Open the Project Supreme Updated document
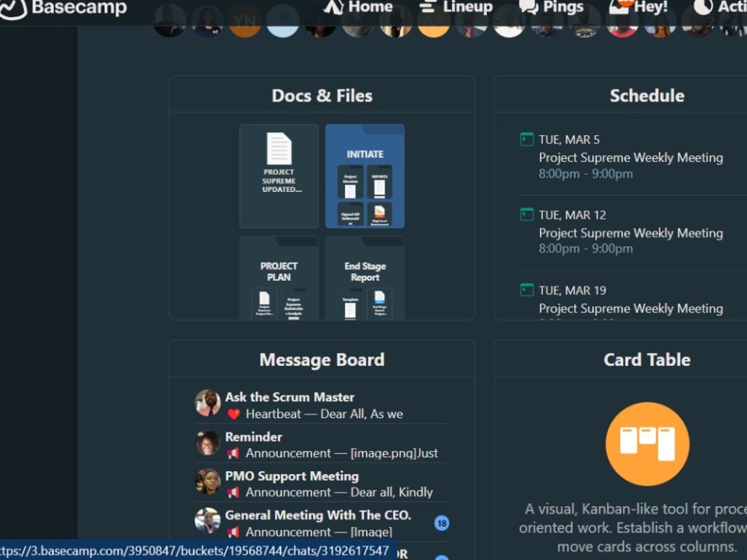Screen dimensions: 747x560 (x=279, y=176)
